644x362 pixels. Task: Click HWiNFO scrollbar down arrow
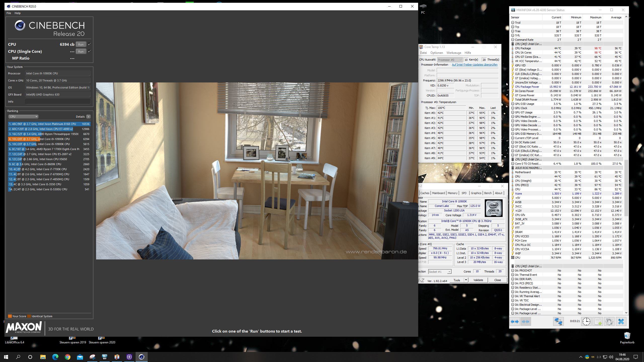click(x=626, y=313)
